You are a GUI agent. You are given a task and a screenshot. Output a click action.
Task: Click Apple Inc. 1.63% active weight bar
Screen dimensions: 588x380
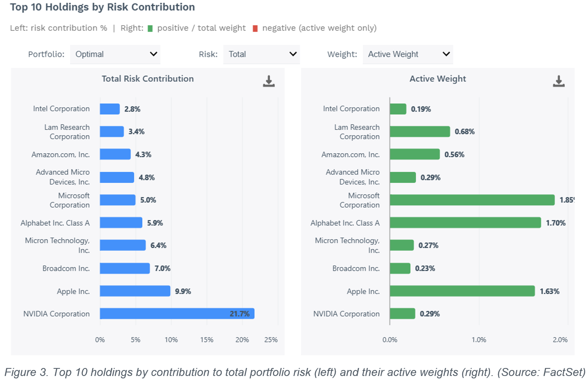coord(462,291)
